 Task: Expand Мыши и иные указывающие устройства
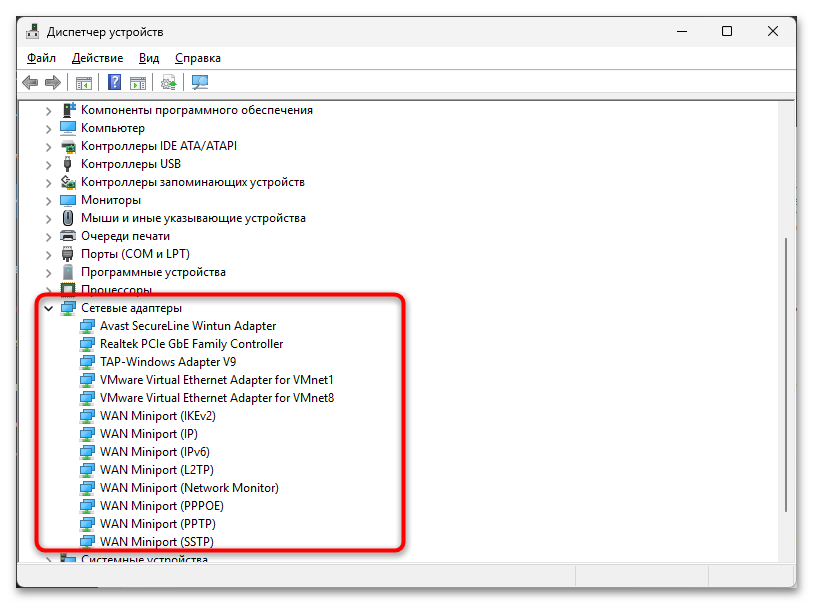coord(48,219)
